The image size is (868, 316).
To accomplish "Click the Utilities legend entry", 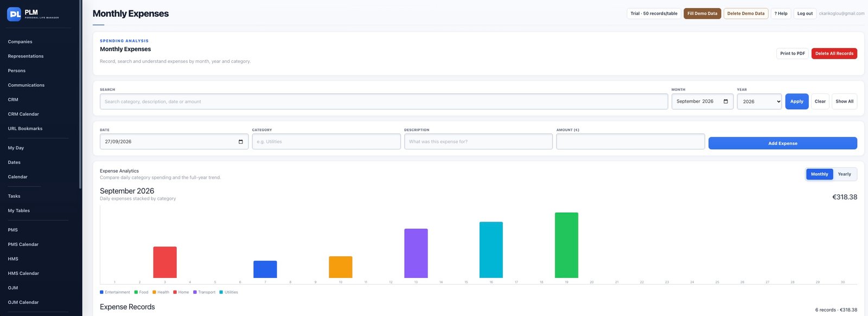I will pyautogui.click(x=228, y=292).
